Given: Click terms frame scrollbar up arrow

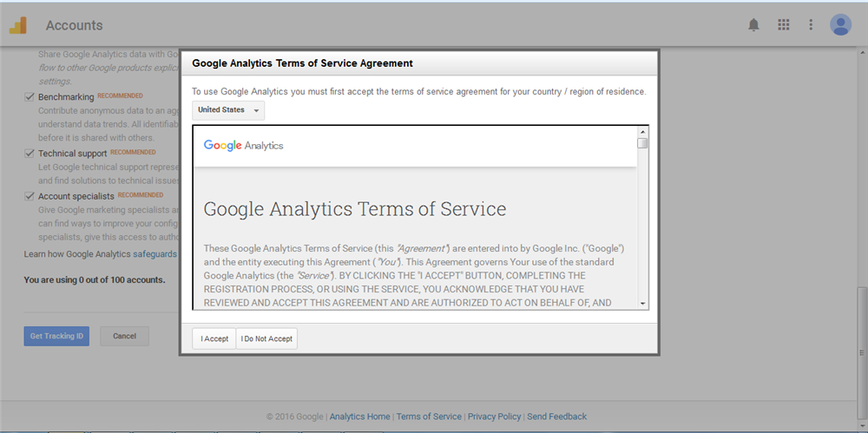Looking at the screenshot, I should [642, 132].
